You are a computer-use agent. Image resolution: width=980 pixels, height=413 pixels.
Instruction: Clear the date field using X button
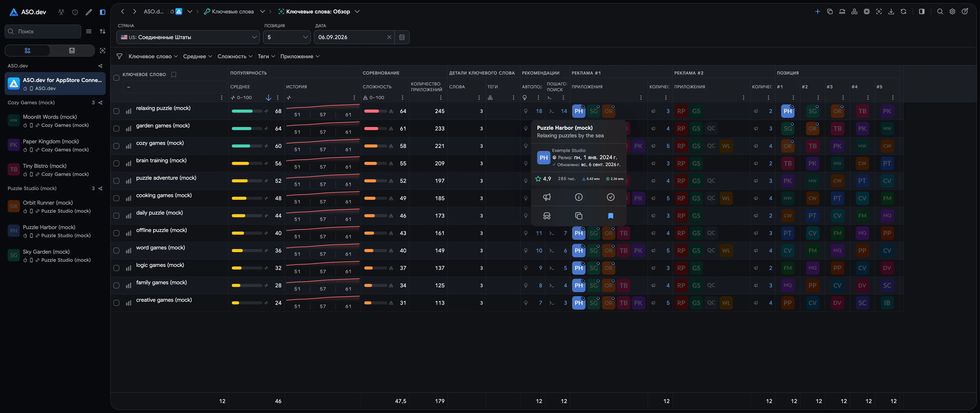tap(389, 37)
